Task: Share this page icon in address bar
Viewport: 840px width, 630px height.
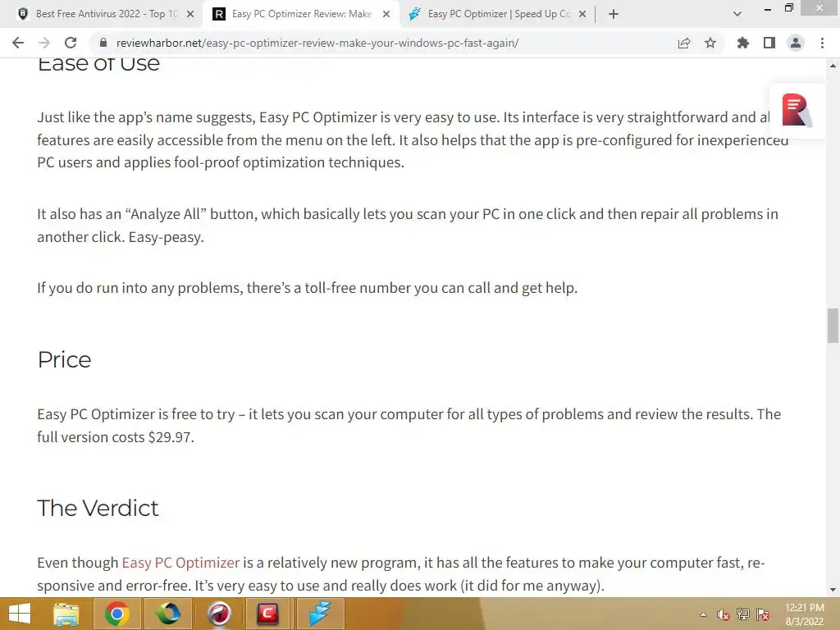Action: [x=684, y=43]
